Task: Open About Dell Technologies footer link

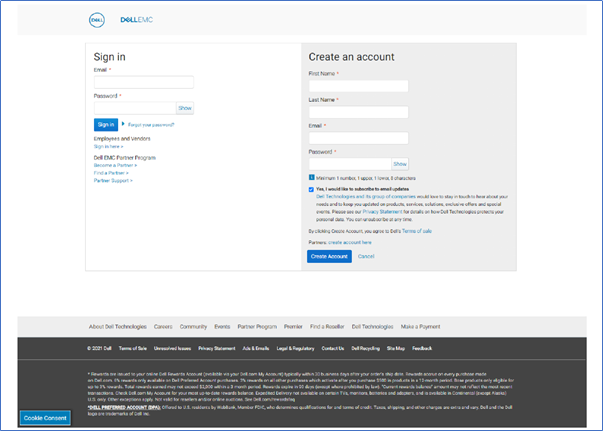Action: 118,327
